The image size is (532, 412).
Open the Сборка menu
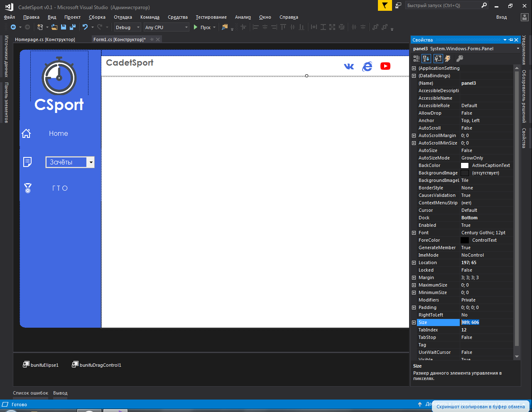[x=97, y=17]
